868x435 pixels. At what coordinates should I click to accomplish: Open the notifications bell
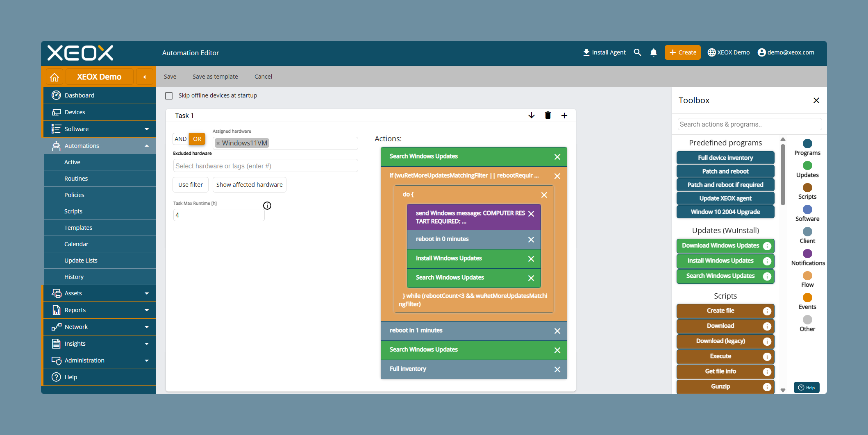[654, 52]
